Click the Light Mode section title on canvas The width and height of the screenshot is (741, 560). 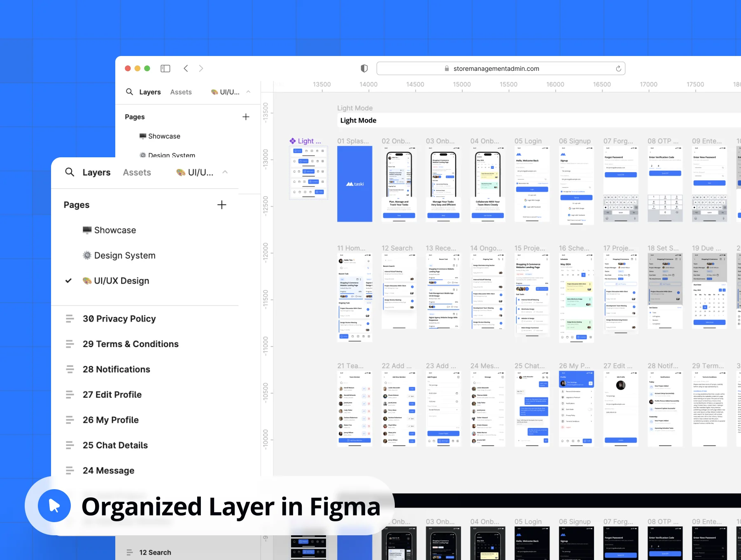pyautogui.click(x=358, y=120)
